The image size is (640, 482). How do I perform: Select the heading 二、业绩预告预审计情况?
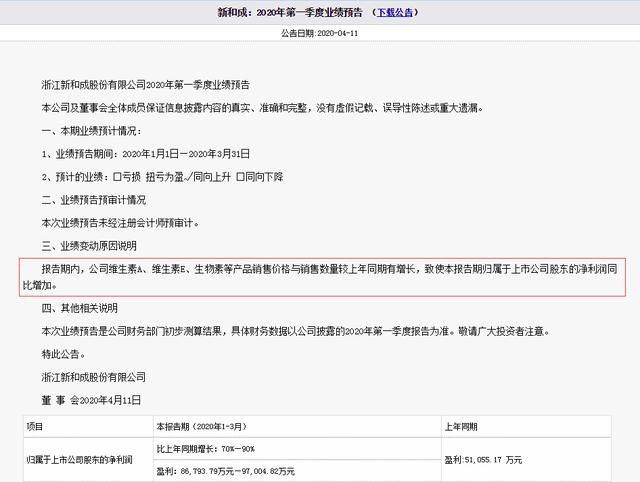tap(93, 200)
